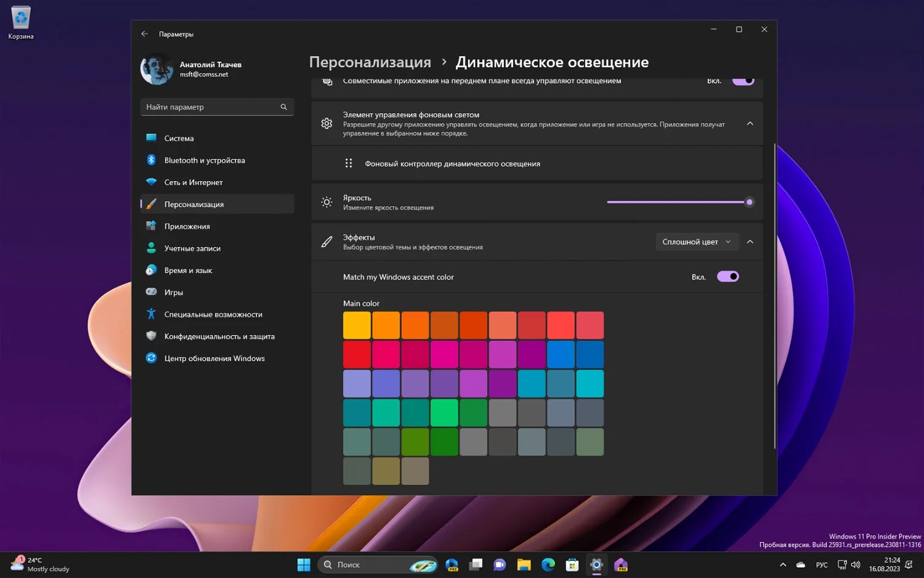
Task: Click the Яркость brightness slider thumb
Action: click(x=749, y=202)
